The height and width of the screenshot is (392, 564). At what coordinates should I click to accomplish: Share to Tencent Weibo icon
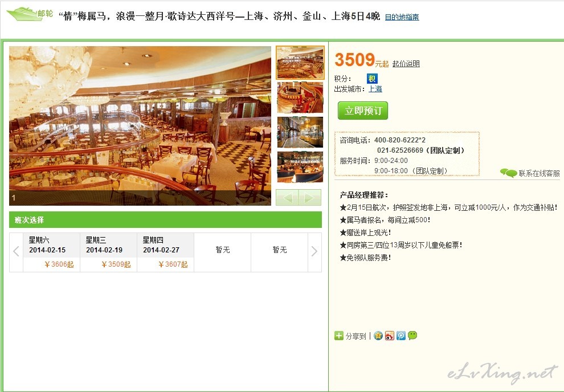(401, 336)
